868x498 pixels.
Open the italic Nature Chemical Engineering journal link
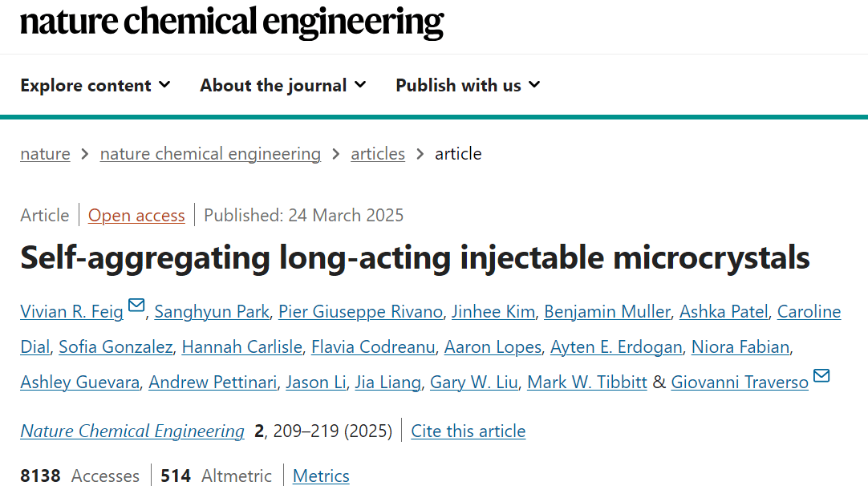click(x=132, y=431)
